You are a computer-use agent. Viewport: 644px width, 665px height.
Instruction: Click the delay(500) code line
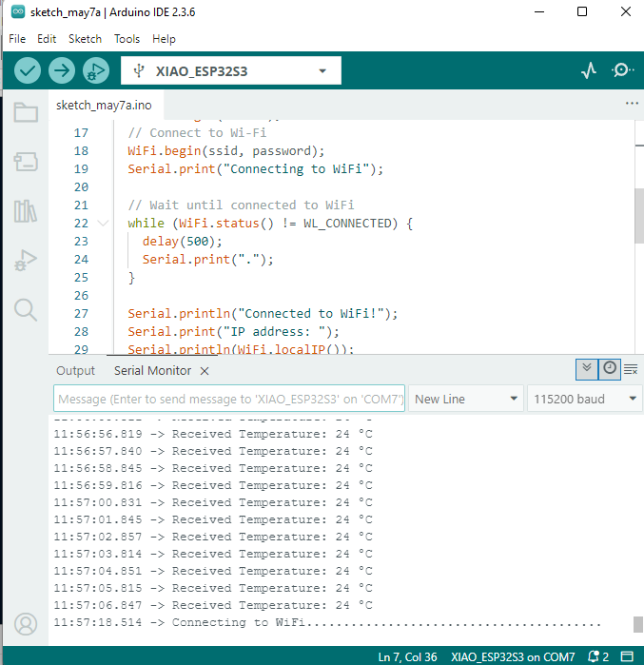pyautogui.click(x=183, y=242)
